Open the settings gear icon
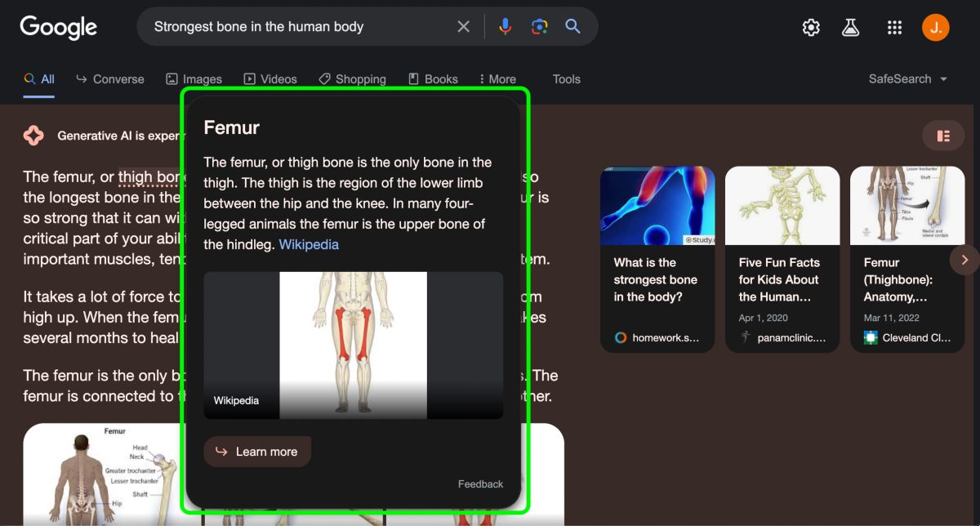980x526 pixels. (811, 28)
